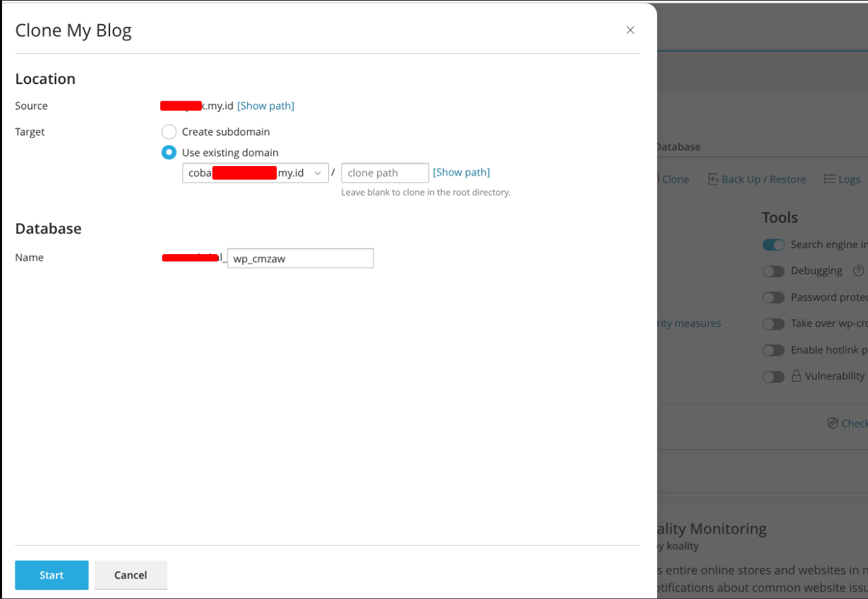The width and height of the screenshot is (868, 599).
Task: Click Show path link next to Source
Action: pos(266,106)
